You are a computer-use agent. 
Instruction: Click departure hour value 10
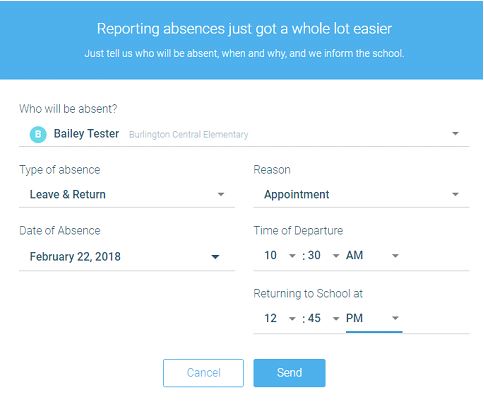coord(270,255)
